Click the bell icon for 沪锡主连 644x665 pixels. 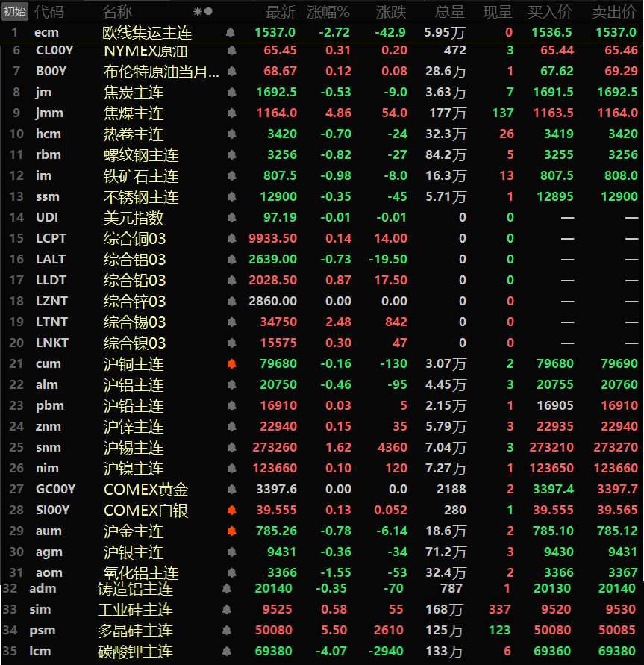point(231,448)
